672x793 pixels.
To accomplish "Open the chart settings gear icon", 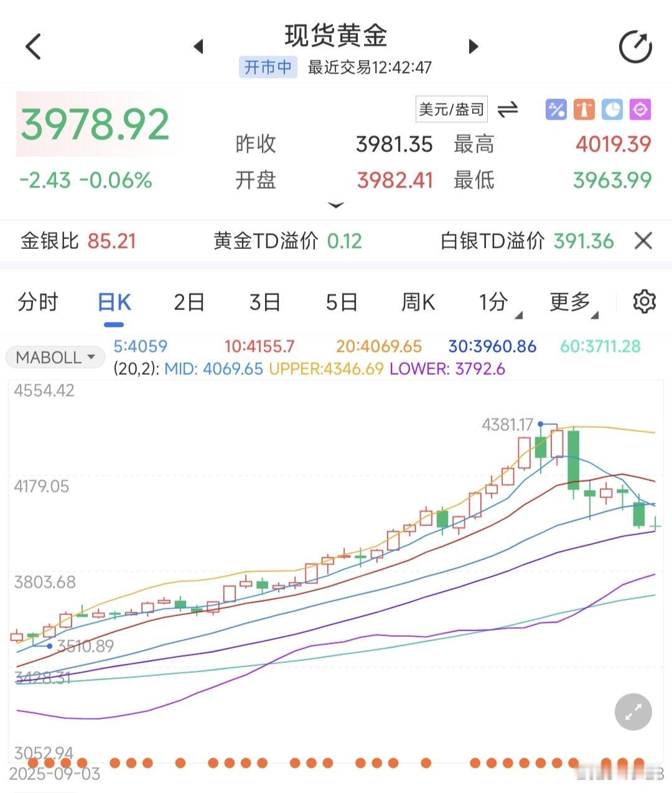I will [x=645, y=301].
